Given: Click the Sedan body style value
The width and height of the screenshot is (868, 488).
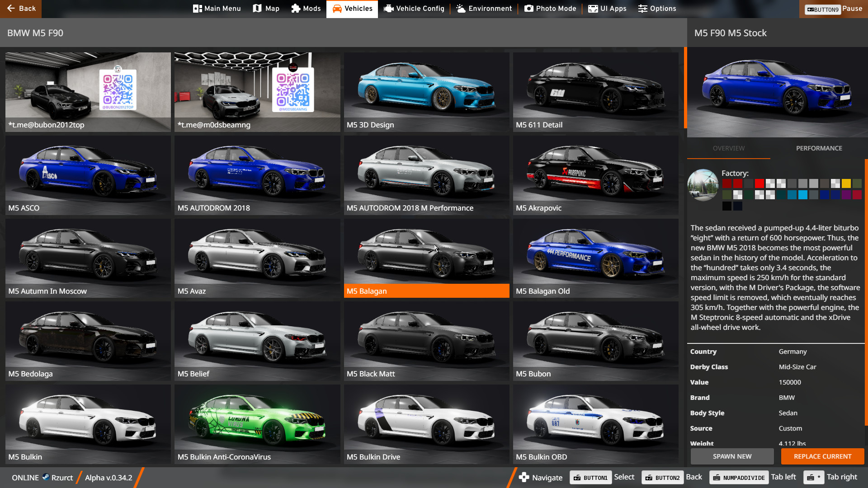Looking at the screenshot, I should click(x=788, y=413).
